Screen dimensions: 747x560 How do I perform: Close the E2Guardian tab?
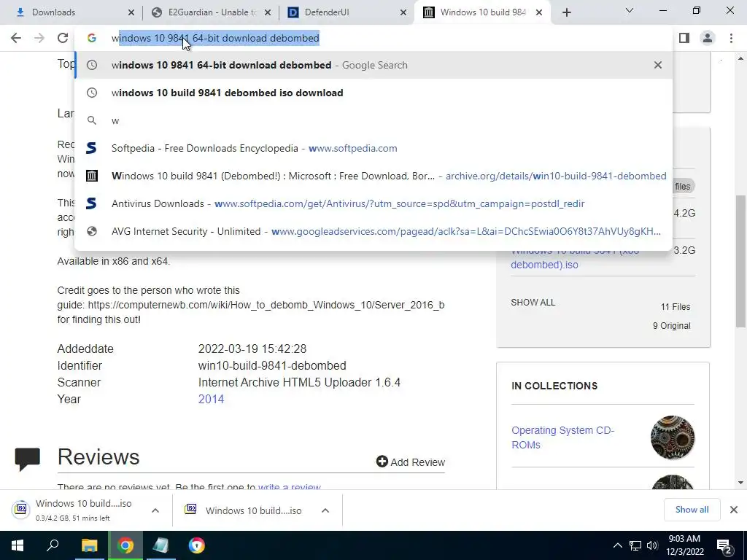click(268, 12)
